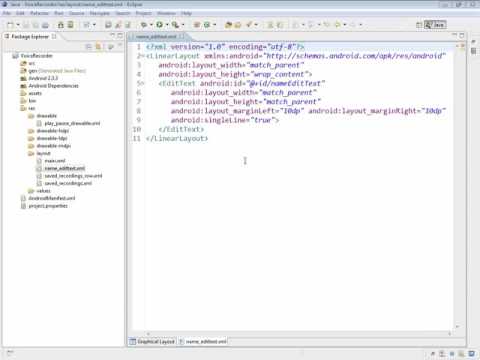Select the Android Dependencies node
The height and width of the screenshot is (360, 480).
point(50,86)
